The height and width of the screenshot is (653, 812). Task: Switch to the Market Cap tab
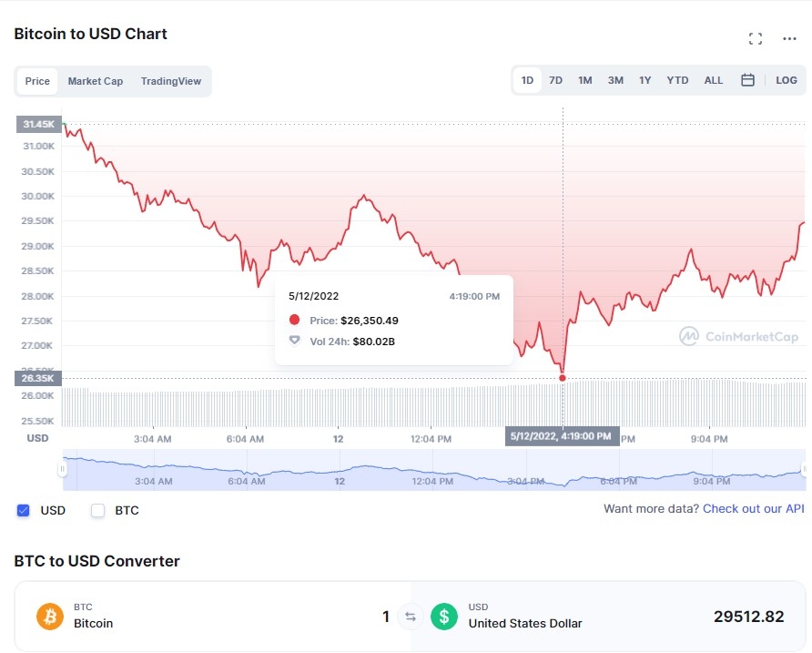(x=96, y=81)
